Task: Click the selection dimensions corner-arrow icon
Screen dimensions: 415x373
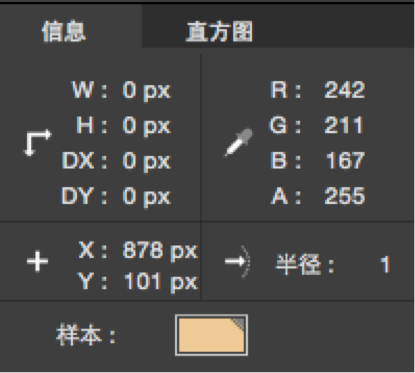Action: coord(38,143)
